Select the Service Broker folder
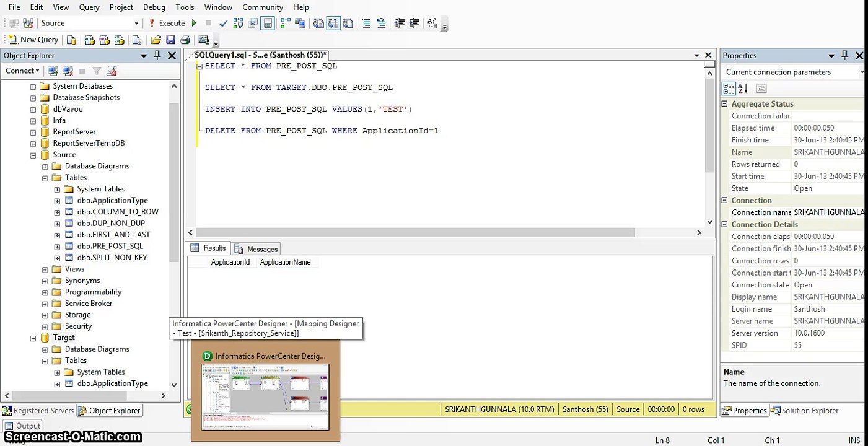868x446 pixels. pos(89,304)
